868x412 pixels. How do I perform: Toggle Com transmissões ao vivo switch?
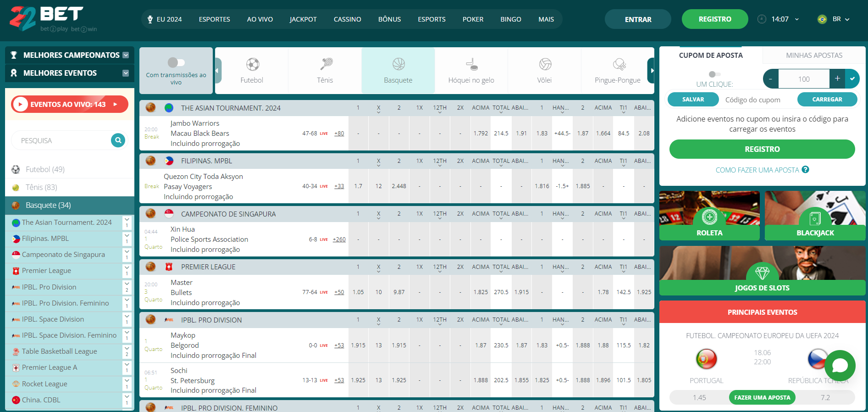[176, 62]
